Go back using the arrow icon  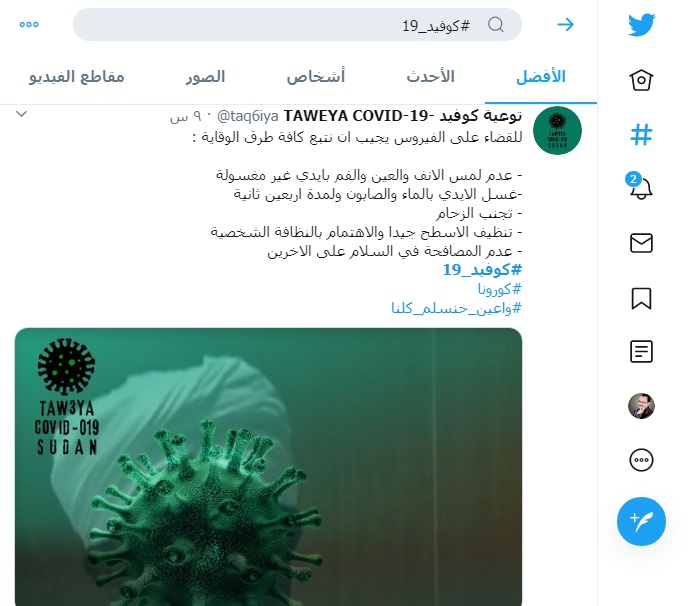tap(565, 25)
